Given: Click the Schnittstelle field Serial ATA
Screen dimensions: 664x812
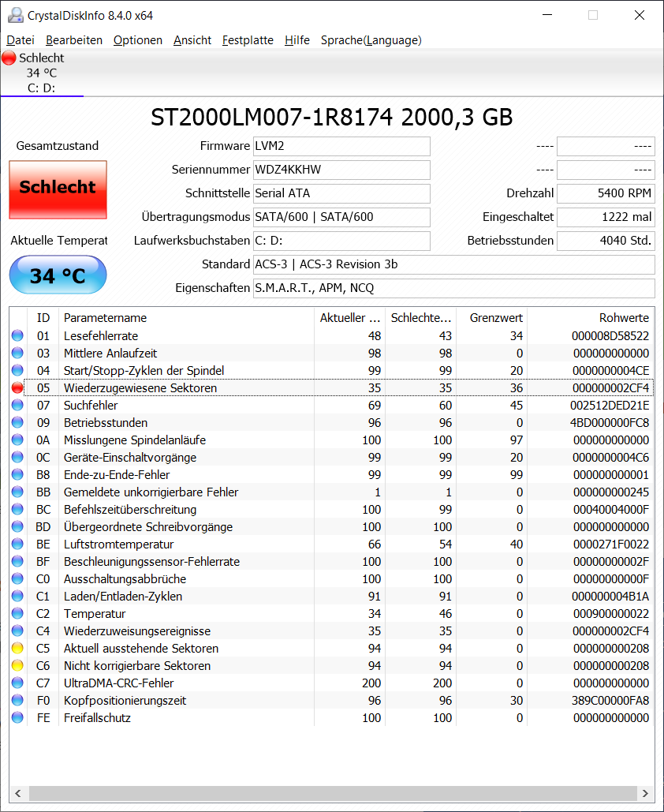Looking at the screenshot, I should pos(341,193).
